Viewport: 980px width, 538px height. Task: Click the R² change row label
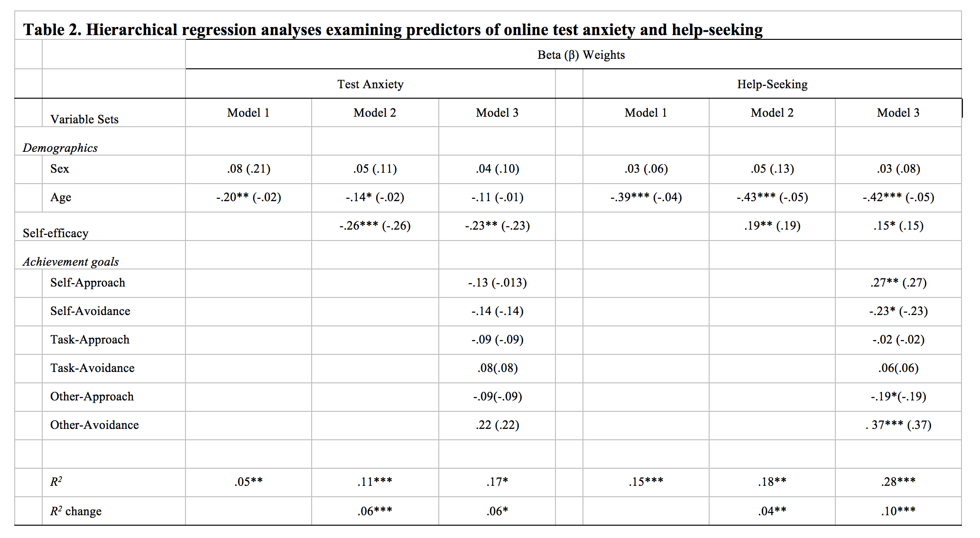76,511
